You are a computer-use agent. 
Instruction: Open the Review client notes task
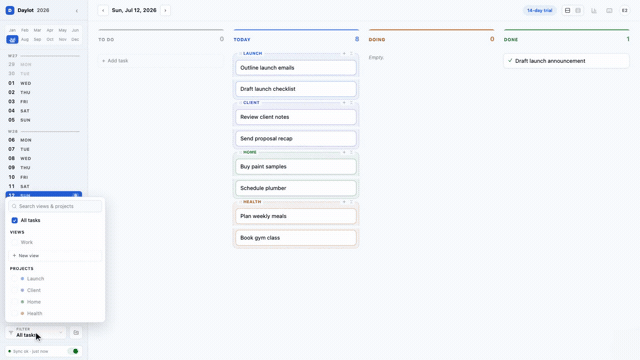click(296, 117)
